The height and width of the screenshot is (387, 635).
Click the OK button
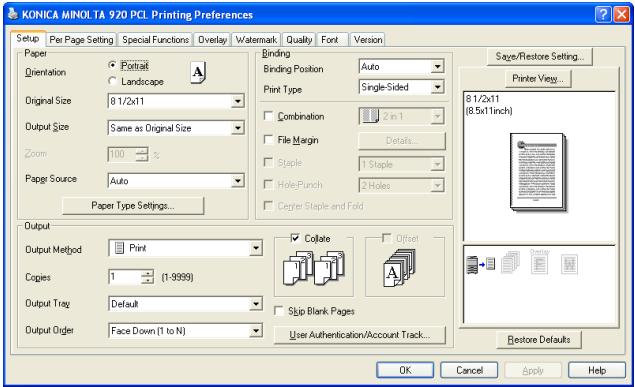pyautogui.click(x=405, y=370)
